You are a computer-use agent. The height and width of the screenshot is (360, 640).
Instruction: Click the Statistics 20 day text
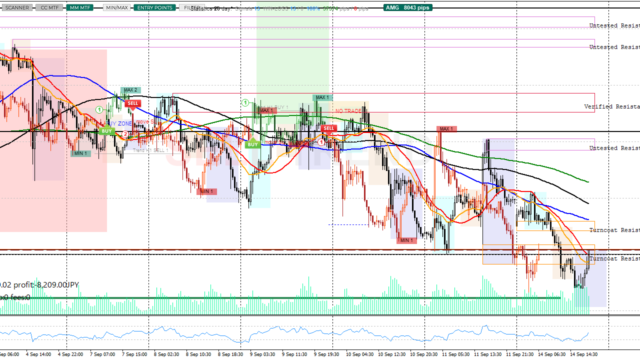(x=211, y=9)
